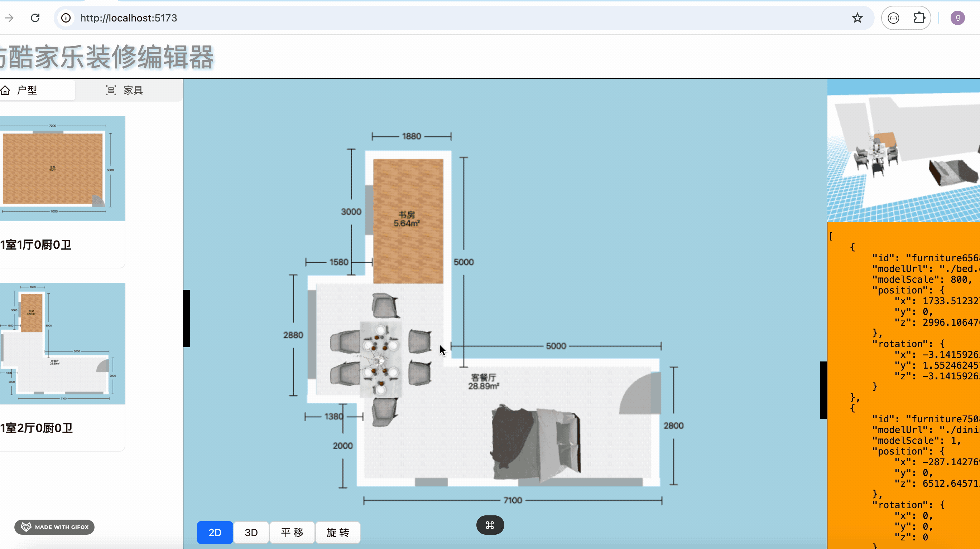Click the 2800 dimension label
The width and height of the screenshot is (980, 549).
click(x=674, y=426)
